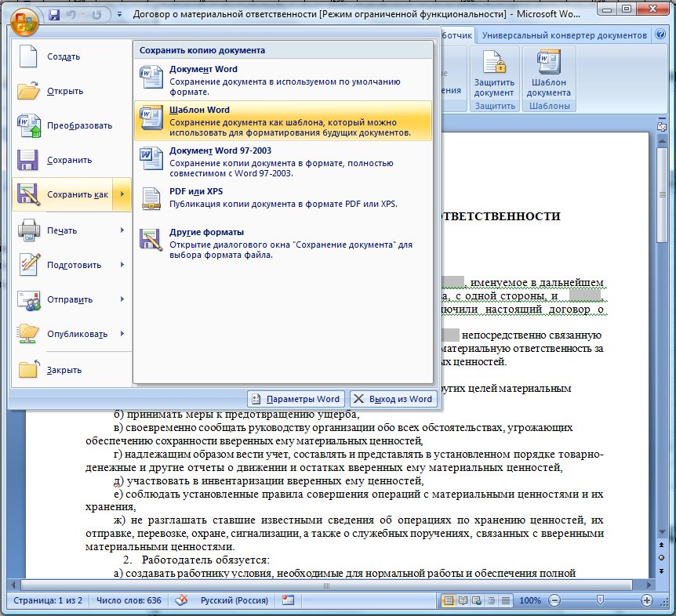Click the Параметры Word button
This screenshot has width=676, height=616.
pos(296,399)
